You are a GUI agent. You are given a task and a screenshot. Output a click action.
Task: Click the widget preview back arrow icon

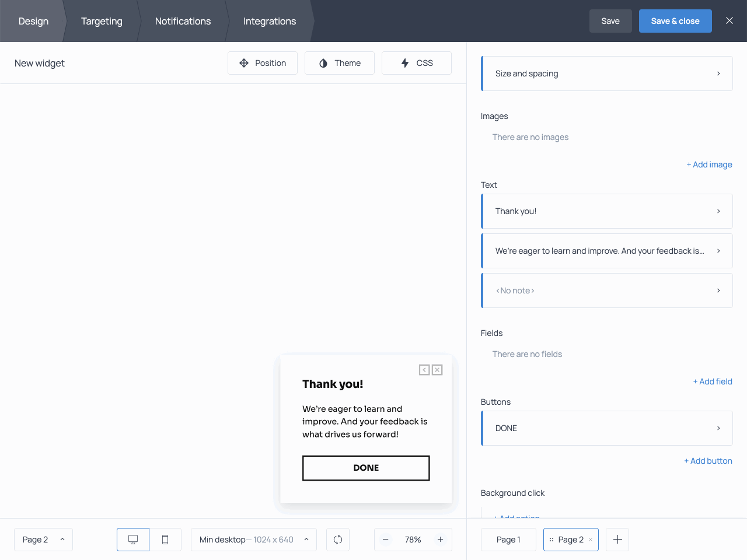(x=424, y=370)
